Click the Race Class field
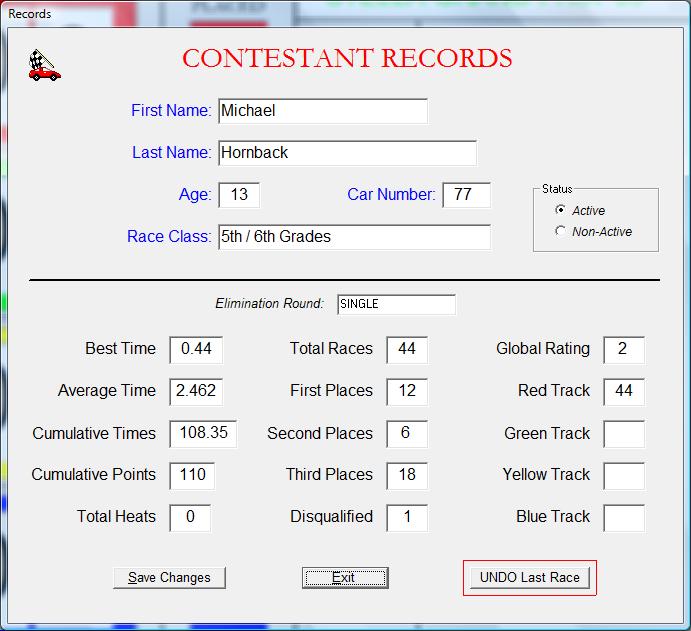691x631 pixels. click(x=354, y=237)
